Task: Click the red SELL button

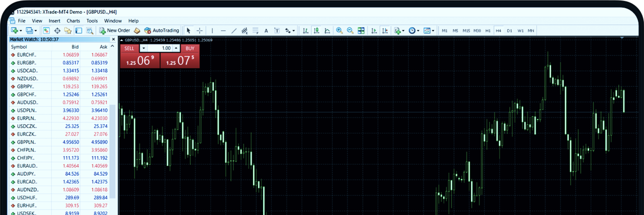Action: click(129, 48)
